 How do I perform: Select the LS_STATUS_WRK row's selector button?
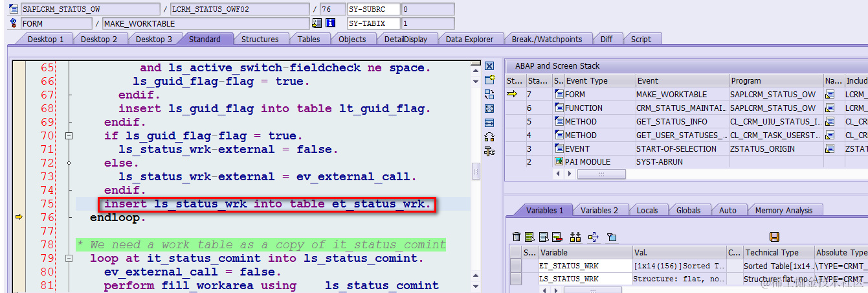pyautogui.click(x=515, y=279)
